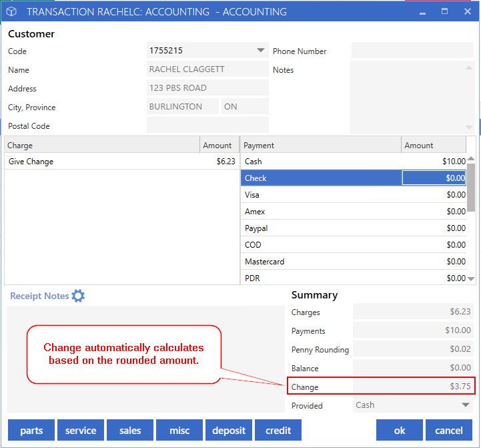Click the receipt notes text area

[x=145, y=359]
